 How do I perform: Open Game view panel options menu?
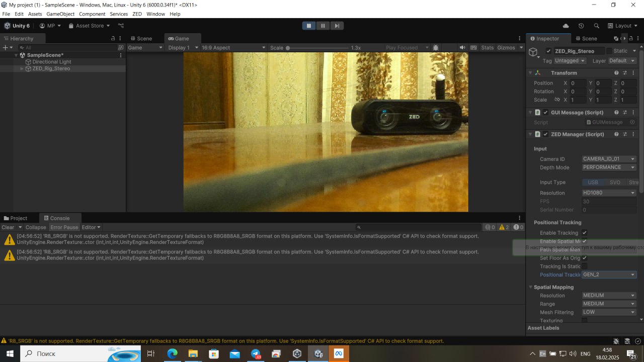520,38
